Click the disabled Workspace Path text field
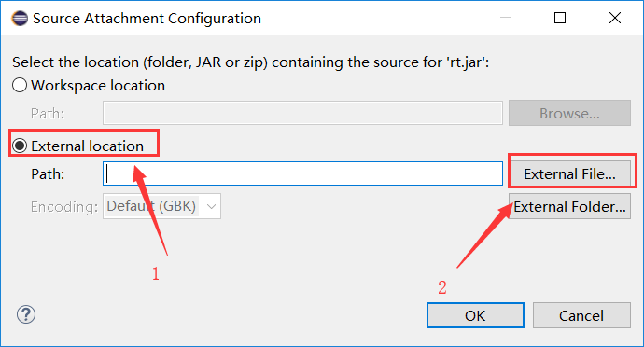The width and height of the screenshot is (644, 347). 302,113
